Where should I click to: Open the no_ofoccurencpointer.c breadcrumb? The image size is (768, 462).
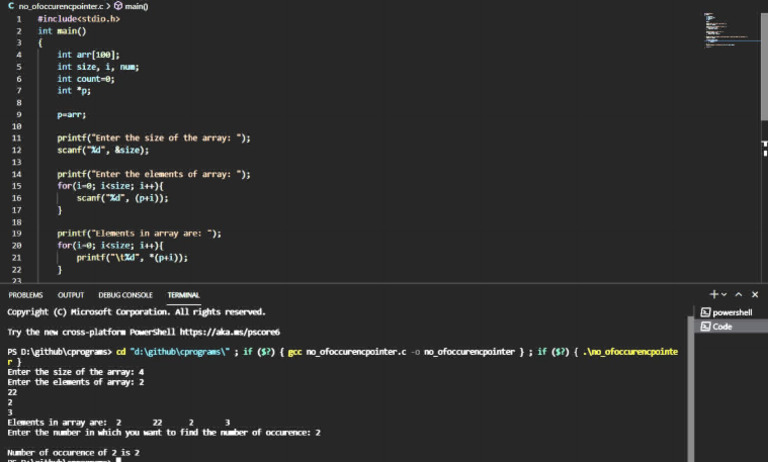(61, 6)
